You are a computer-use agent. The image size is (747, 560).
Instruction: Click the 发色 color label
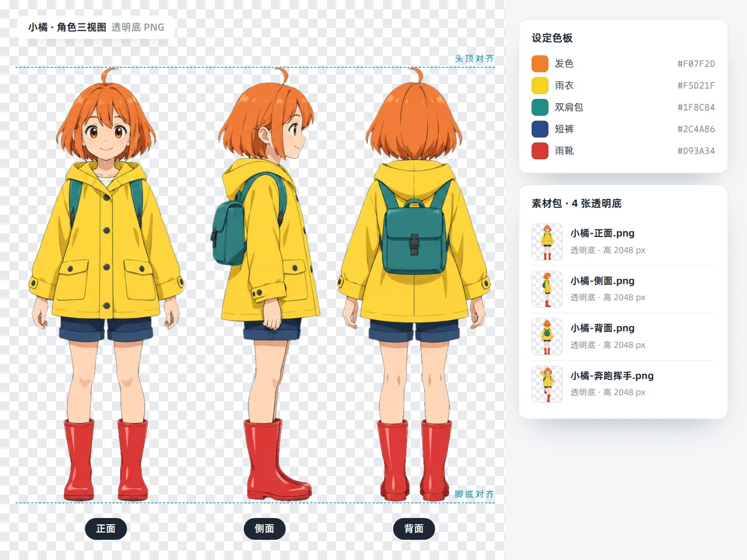point(564,64)
